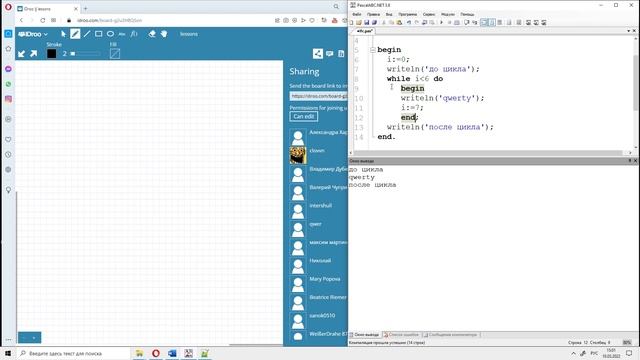Open the IDroo share panel icon
The image size is (640, 360).
click(x=318, y=53)
